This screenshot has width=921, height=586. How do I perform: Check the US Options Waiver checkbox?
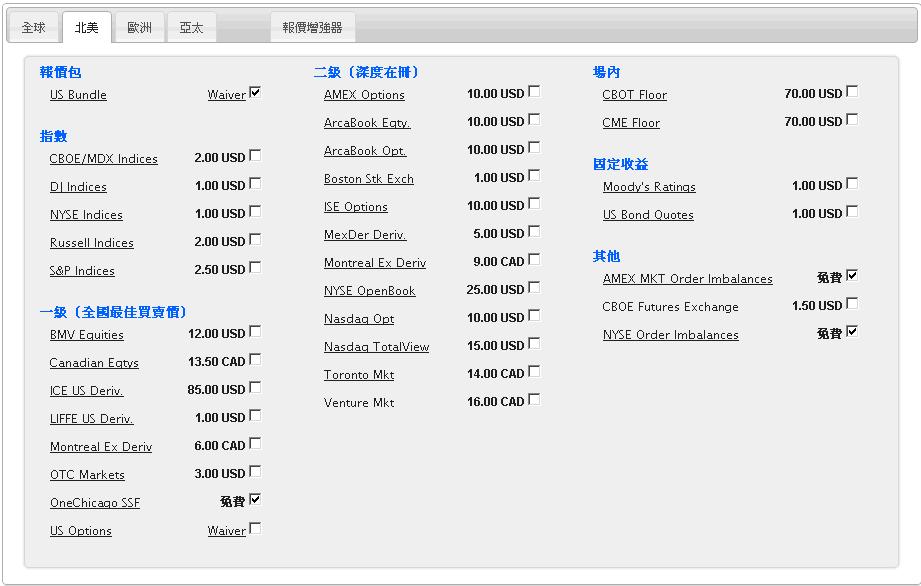255,528
